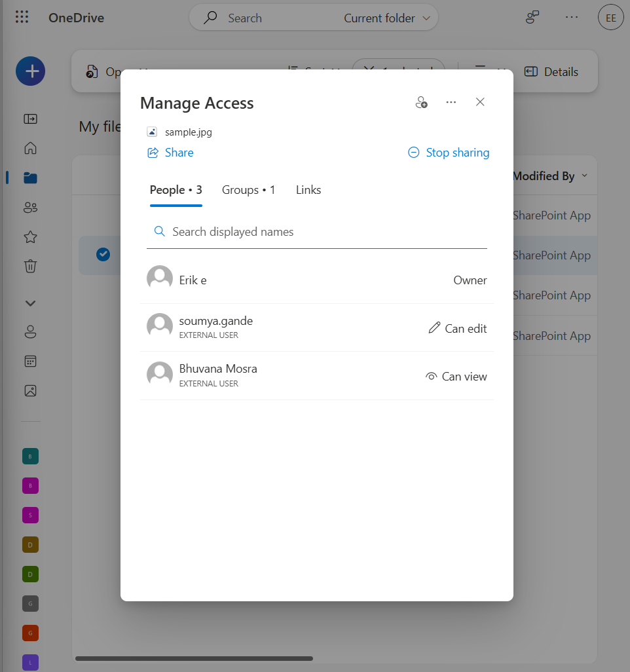Open the Shared files view

tap(30, 207)
